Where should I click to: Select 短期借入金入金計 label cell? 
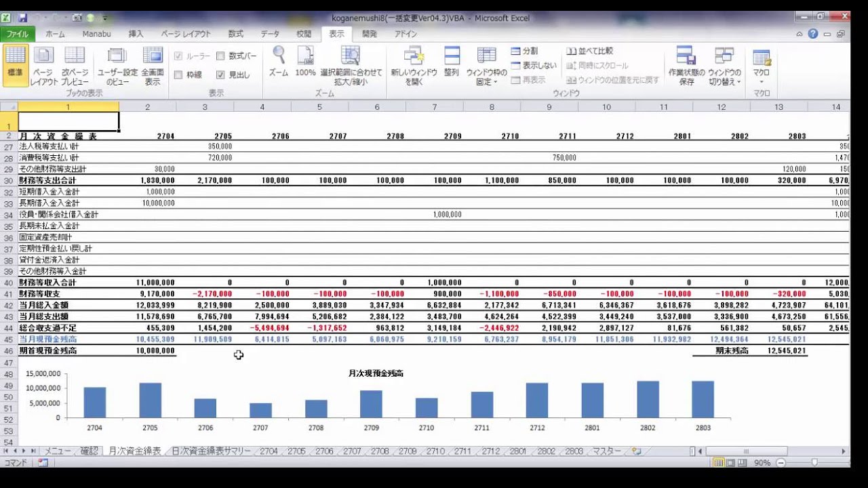click(x=49, y=192)
